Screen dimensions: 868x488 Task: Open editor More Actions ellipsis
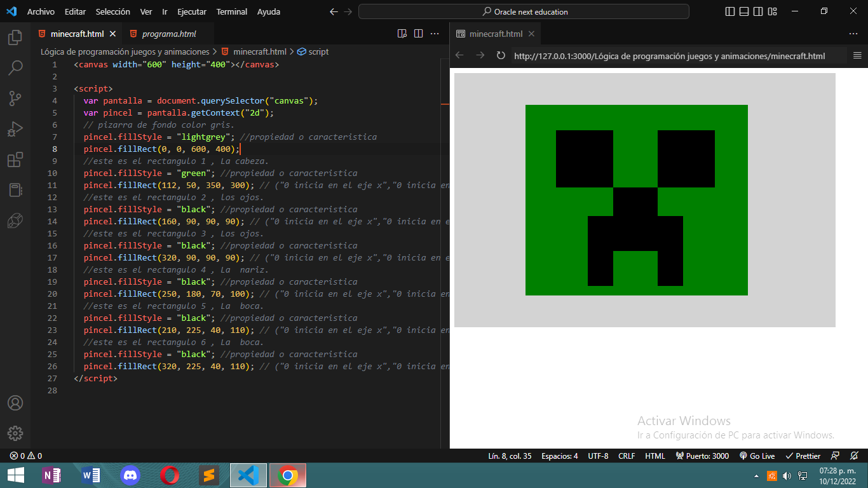pos(435,34)
